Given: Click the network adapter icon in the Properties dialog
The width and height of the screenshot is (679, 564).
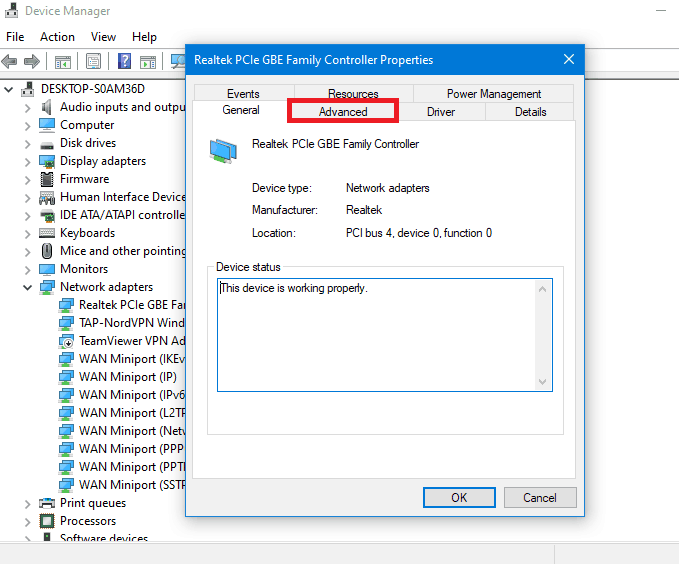Looking at the screenshot, I should 223,151.
